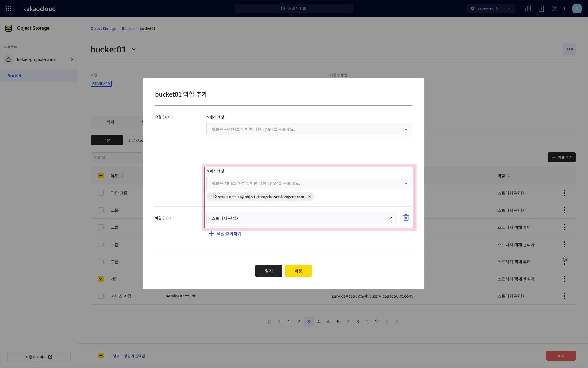Focus the 서비스 검색 search field
588x368 pixels.
pos(294,9)
